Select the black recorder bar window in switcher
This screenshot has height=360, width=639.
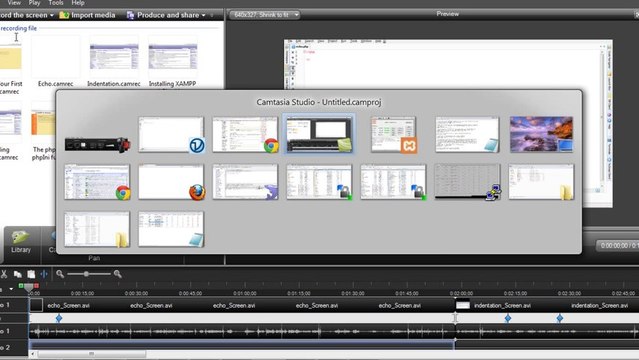tap(97, 144)
